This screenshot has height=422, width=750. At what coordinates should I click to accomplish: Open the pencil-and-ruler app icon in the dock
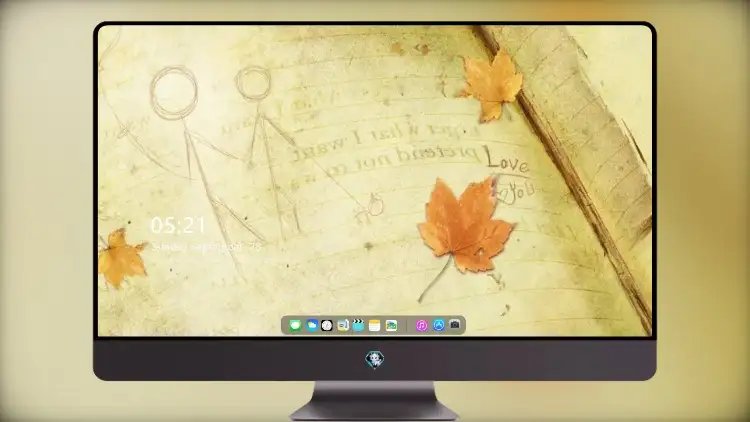(x=343, y=325)
